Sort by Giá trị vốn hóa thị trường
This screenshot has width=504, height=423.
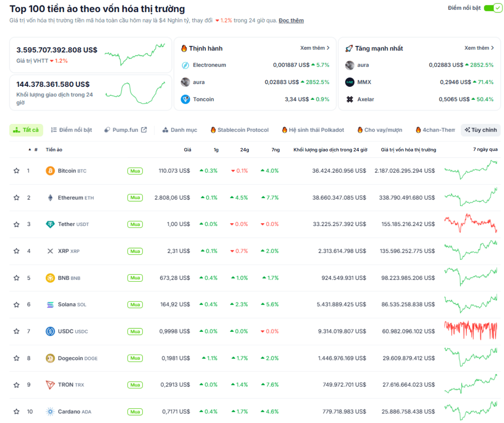[x=408, y=150]
